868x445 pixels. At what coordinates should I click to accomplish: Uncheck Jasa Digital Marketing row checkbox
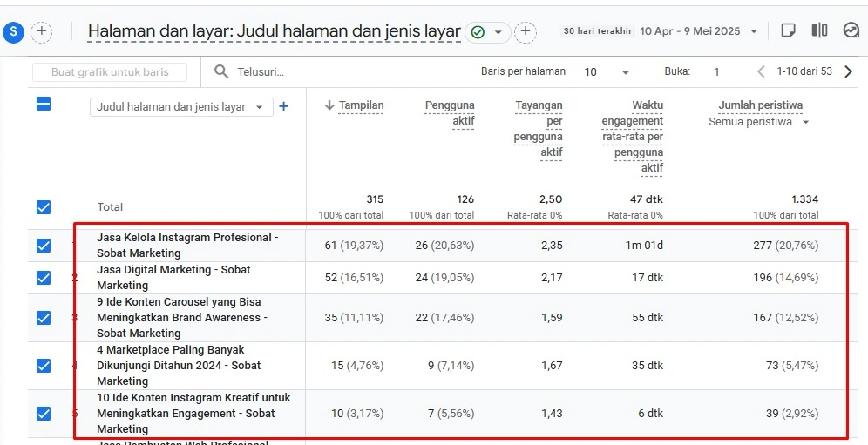click(44, 277)
